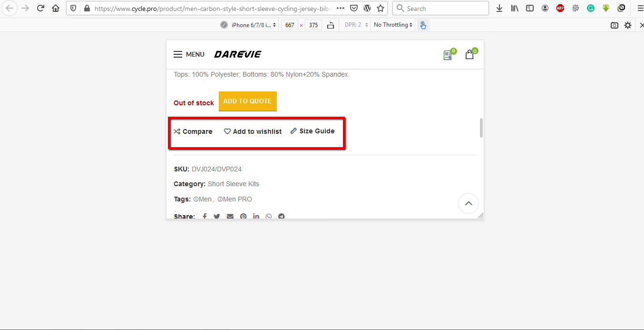Share via email envelope icon
Screen dimensions: 644x330
(x=230, y=216)
